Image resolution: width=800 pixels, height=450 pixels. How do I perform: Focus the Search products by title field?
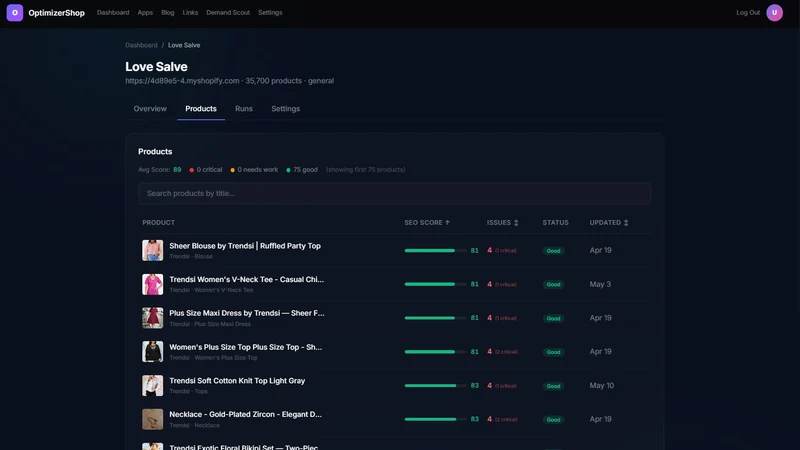coord(394,193)
